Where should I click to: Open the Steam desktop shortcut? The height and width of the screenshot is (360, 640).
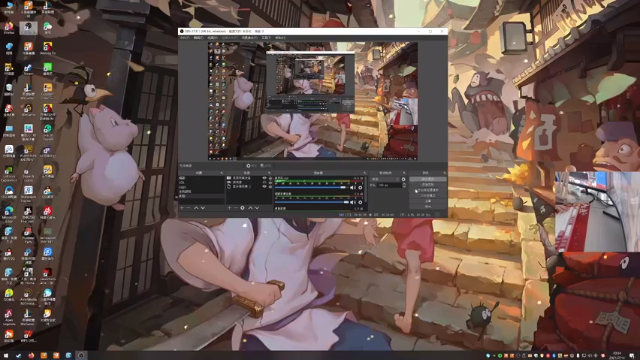28,69
